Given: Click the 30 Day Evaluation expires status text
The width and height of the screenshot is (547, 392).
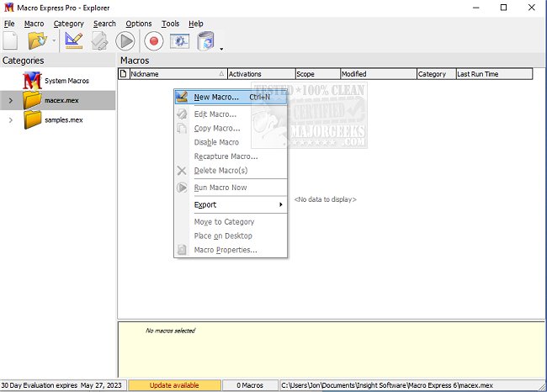Looking at the screenshot, I should [x=61, y=385].
